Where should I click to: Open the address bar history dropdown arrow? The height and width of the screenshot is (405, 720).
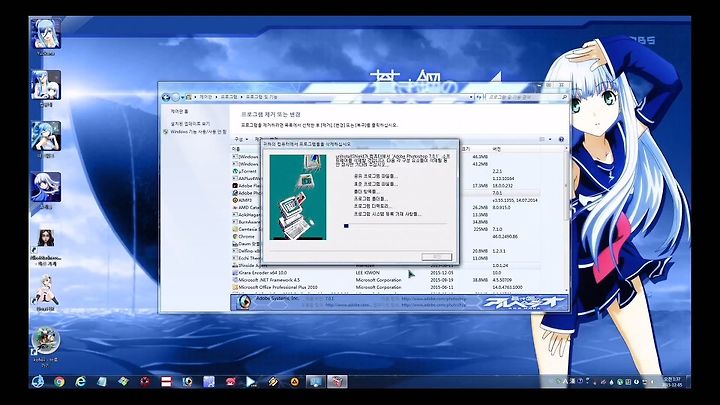pos(471,97)
